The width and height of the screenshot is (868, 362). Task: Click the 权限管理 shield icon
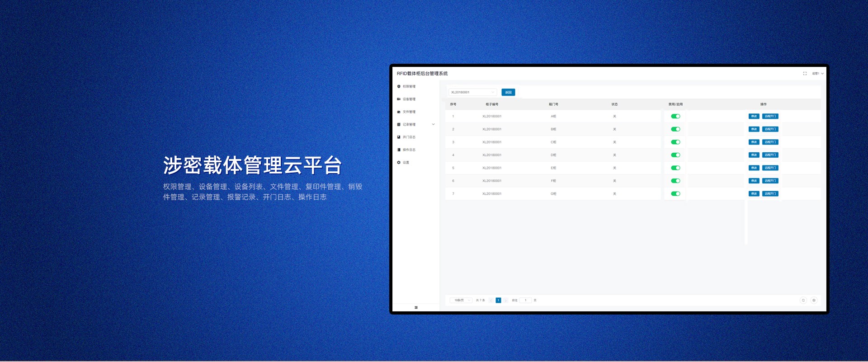[x=399, y=86]
